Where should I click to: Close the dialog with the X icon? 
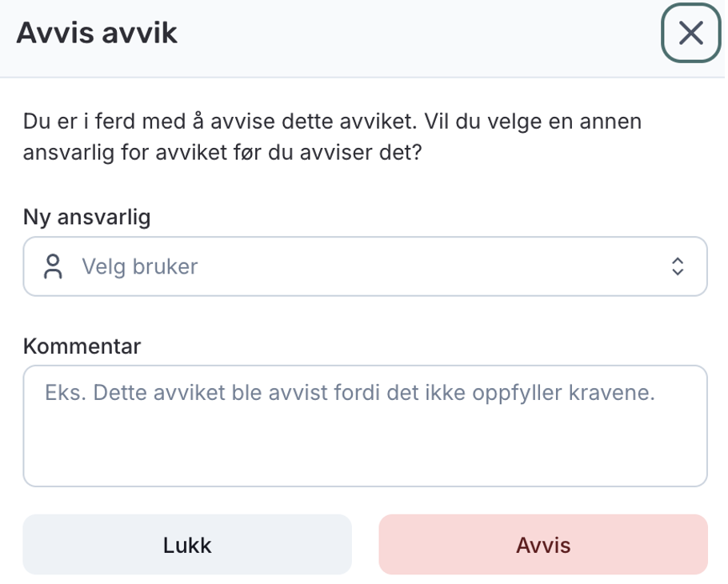690,33
